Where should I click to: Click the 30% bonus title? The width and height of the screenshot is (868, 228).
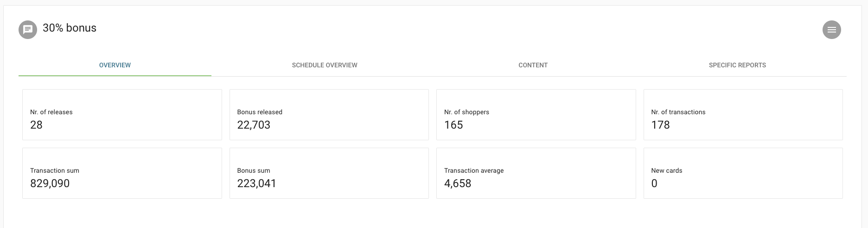coord(70,28)
